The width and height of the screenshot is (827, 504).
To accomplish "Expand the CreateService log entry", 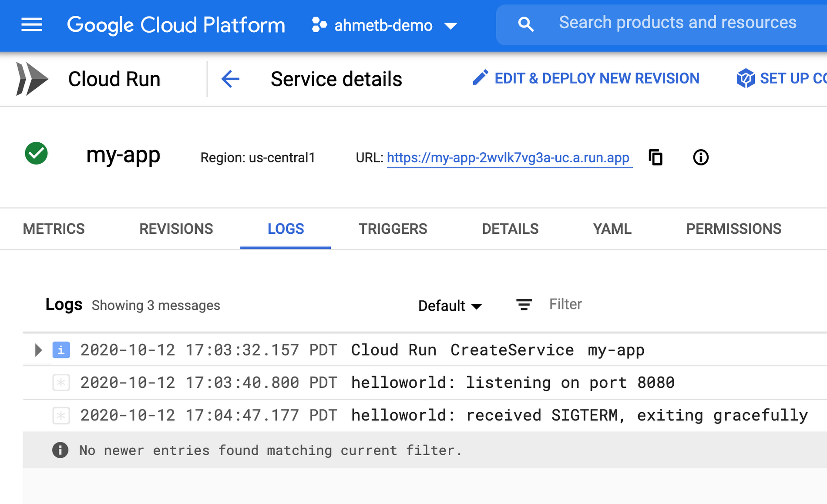I will [38, 350].
